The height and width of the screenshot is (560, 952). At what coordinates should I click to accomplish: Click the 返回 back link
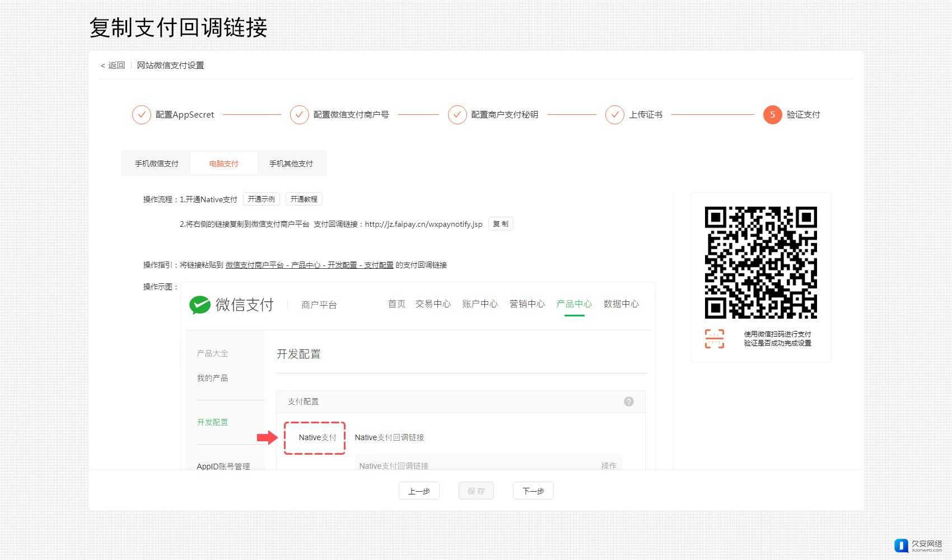pos(113,66)
